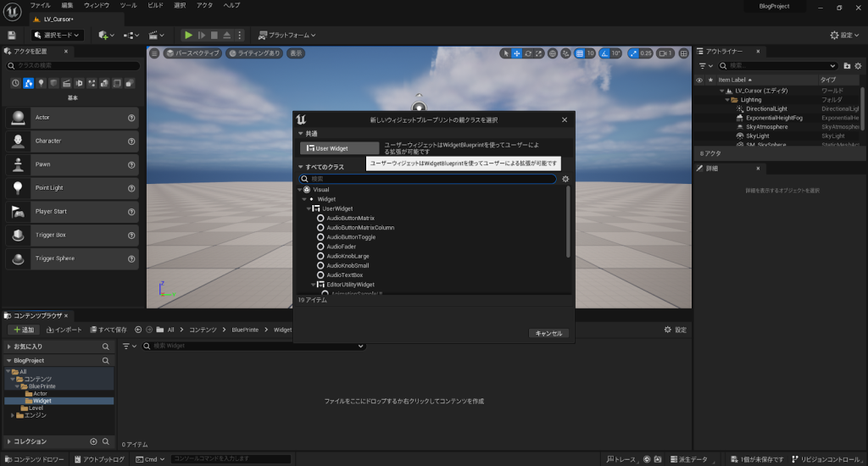Toggle rotation angle snapping in viewport
868x466 pixels.
click(604, 53)
